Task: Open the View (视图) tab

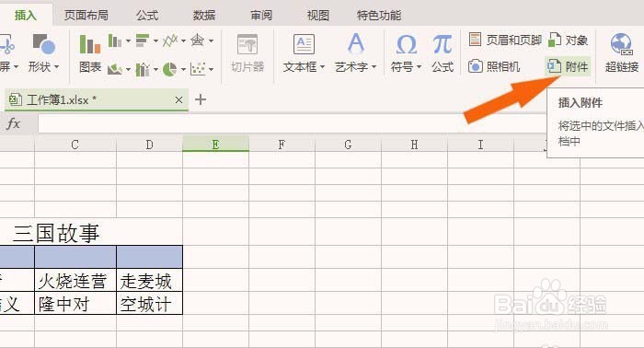Action: pos(318,16)
